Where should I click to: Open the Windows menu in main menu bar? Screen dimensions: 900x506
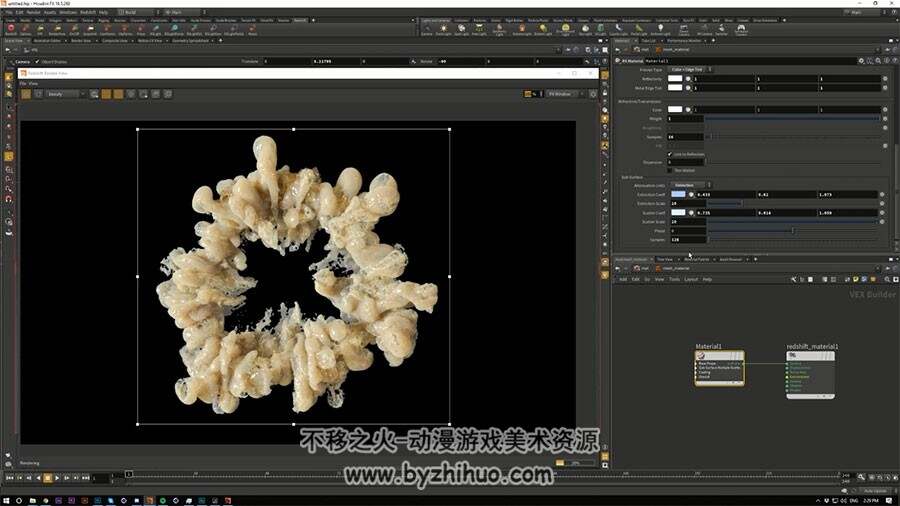tap(68, 12)
